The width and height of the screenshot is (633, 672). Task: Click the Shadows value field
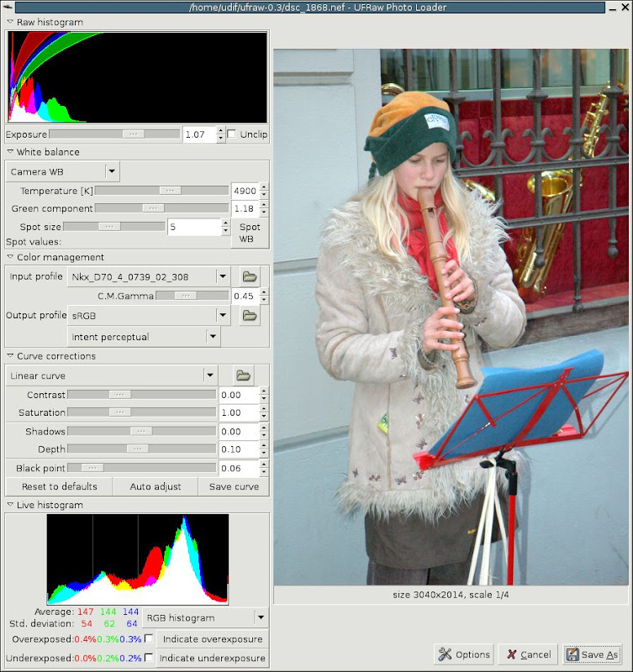239,432
